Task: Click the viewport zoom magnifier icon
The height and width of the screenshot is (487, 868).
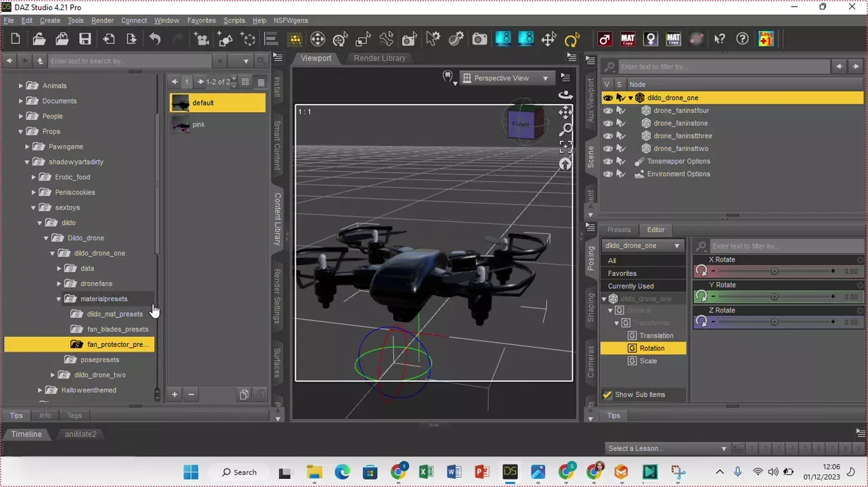Action: pyautogui.click(x=565, y=130)
